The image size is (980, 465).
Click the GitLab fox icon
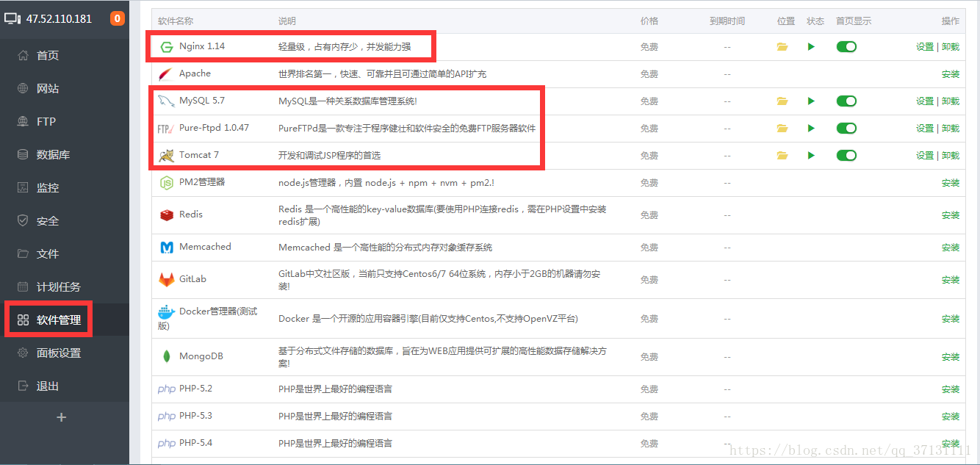(x=166, y=280)
